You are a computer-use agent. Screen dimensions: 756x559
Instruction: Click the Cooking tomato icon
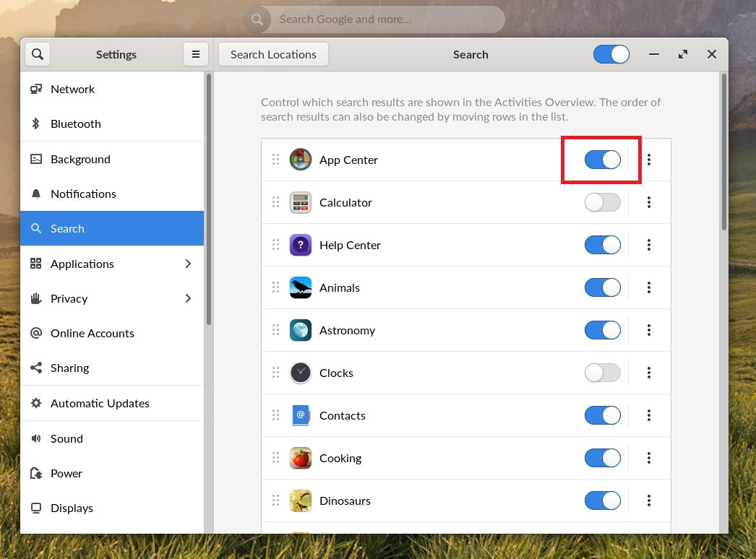coord(301,458)
